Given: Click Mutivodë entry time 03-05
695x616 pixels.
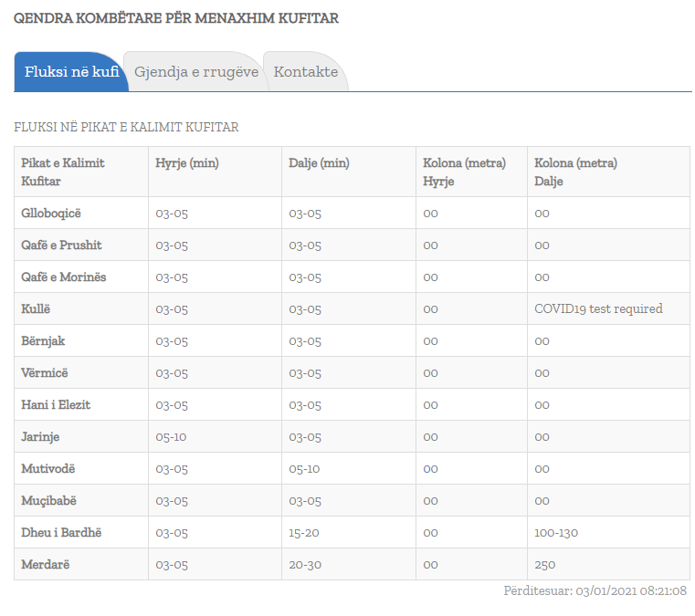Looking at the screenshot, I should 172,469.
